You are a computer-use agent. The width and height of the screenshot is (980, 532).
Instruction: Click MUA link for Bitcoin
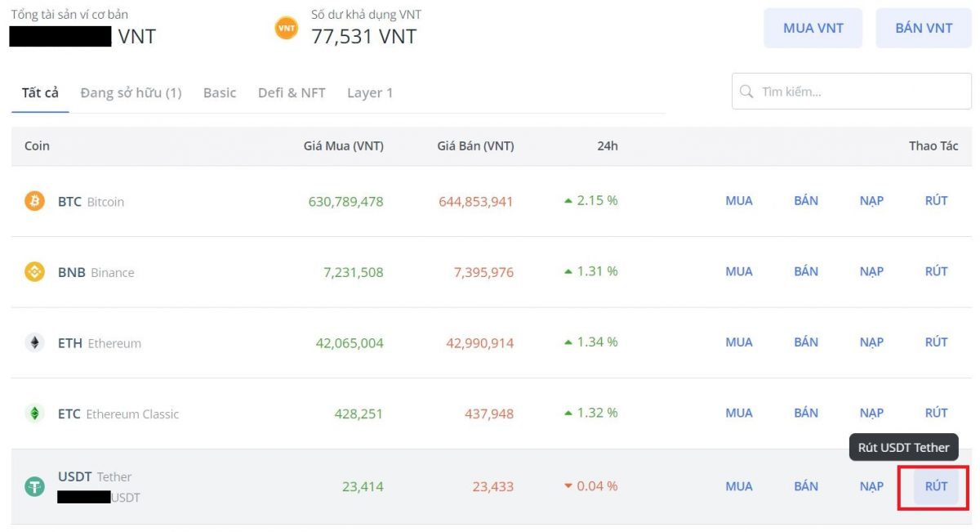(739, 201)
